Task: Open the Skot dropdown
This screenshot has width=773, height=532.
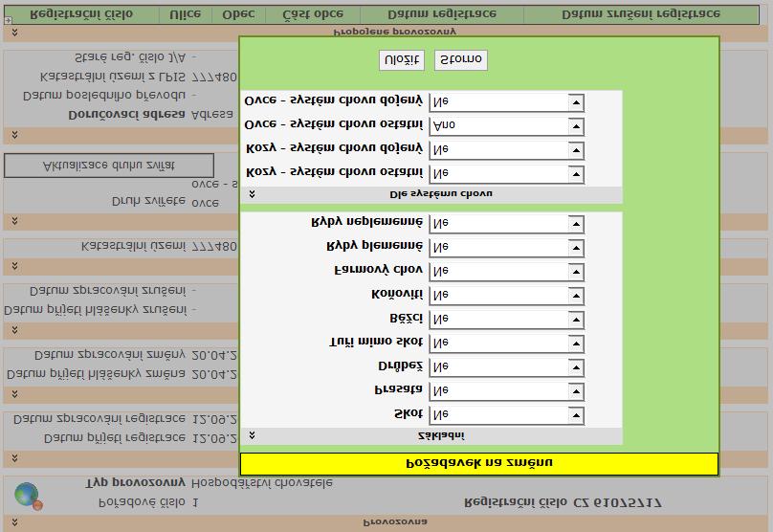Action: [507, 414]
